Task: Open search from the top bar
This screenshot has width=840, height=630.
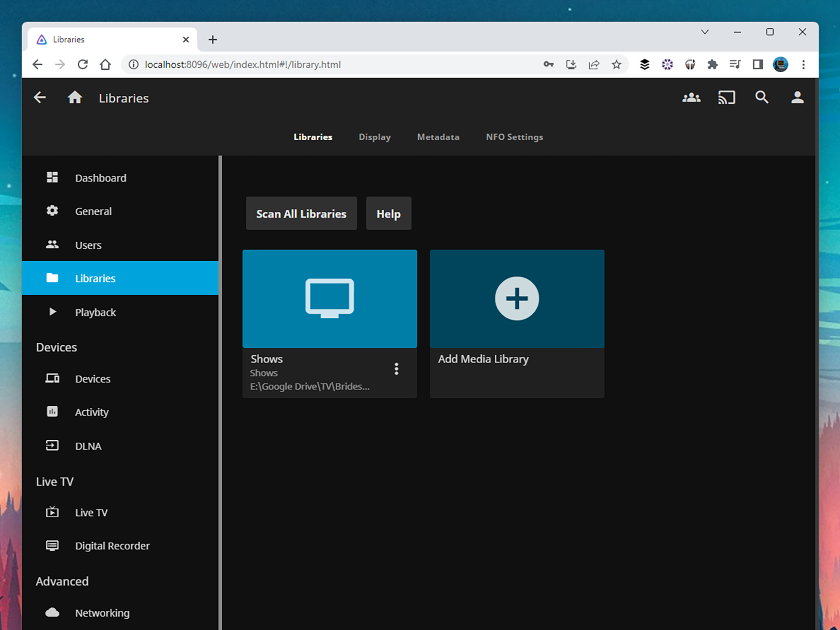Action: tap(761, 97)
